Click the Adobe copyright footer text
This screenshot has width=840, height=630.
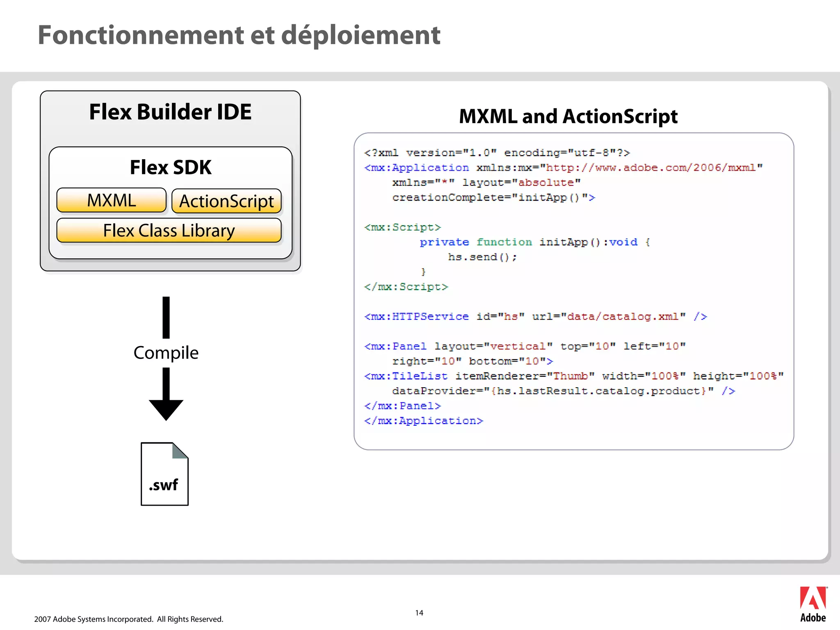(x=129, y=619)
